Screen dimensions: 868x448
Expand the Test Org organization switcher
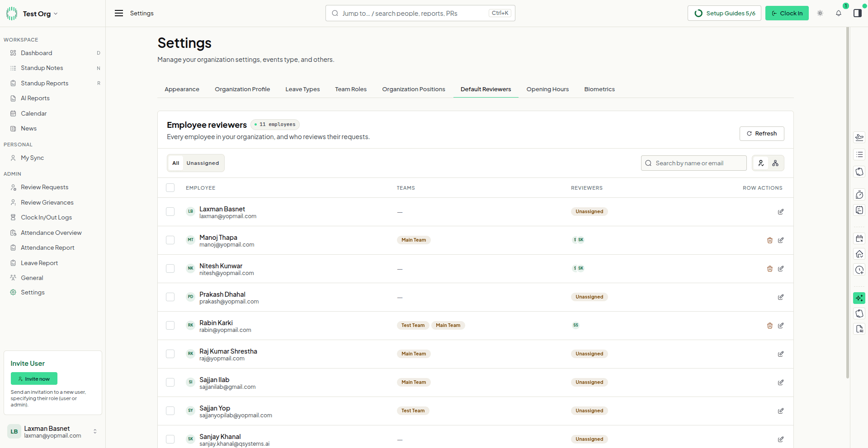(x=33, y=14)
